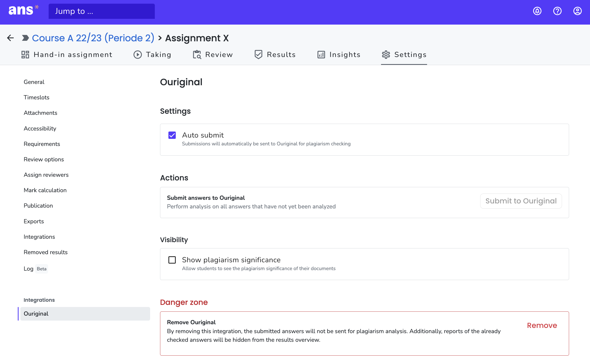Open Publication settings in sidebar

38,206
